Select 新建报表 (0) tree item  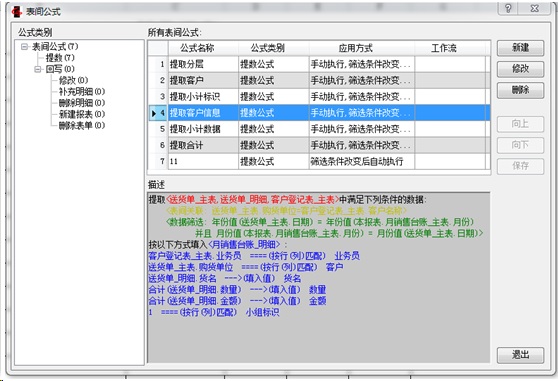82,114
